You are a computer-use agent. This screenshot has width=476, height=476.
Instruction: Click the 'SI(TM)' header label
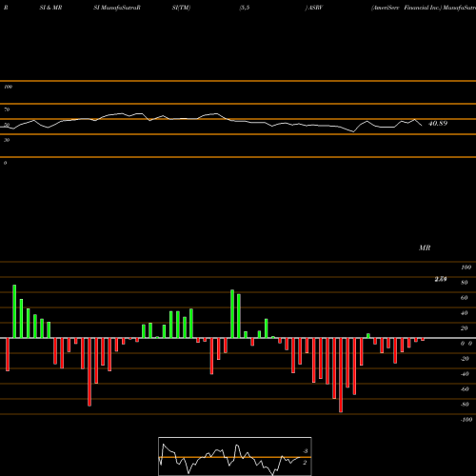pyautogui.click(x=181, y=8)
